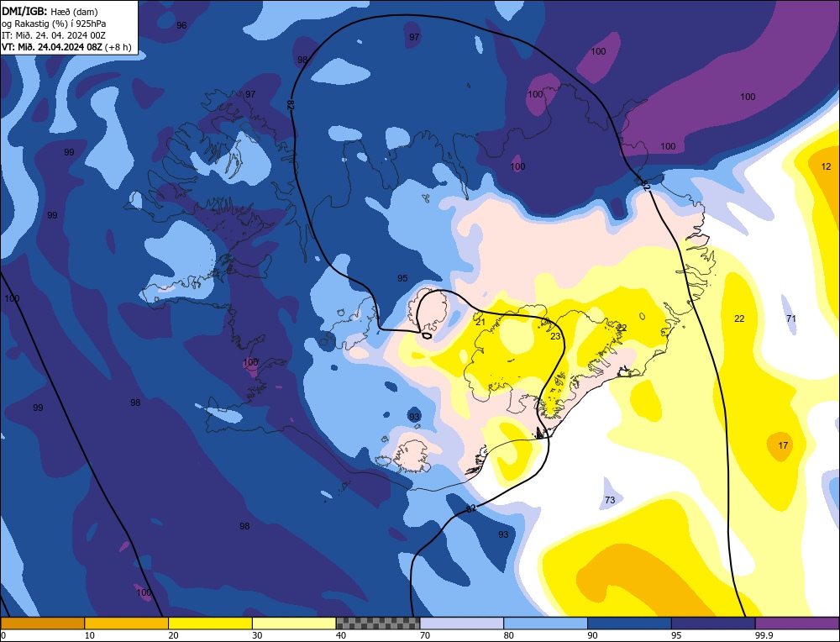This screenshot has height=642, width=840.
Task: Click the 40 tick label on the scale
Action: [341, 635]
